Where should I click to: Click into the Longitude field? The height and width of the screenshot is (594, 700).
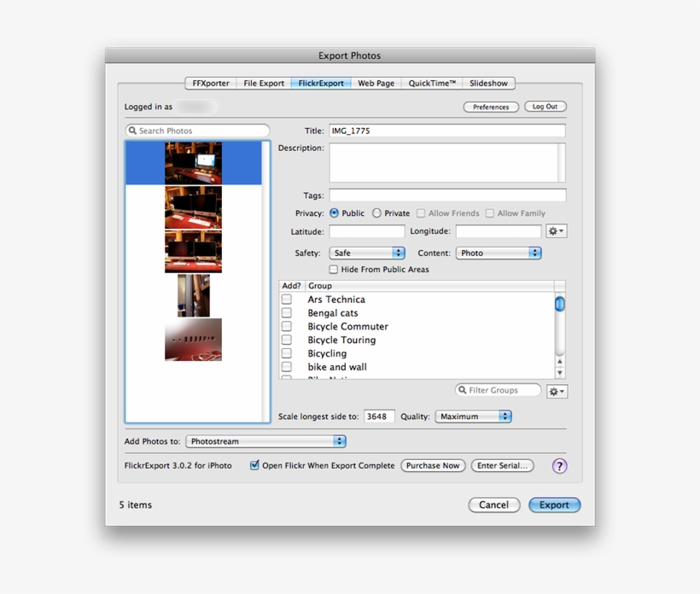pyautogui.click(x=499, y=231)
